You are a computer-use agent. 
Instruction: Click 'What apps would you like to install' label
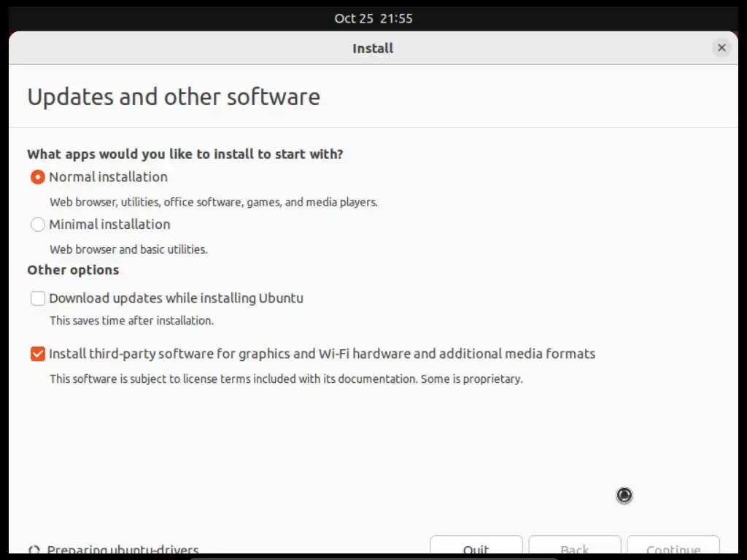[185, 155]
